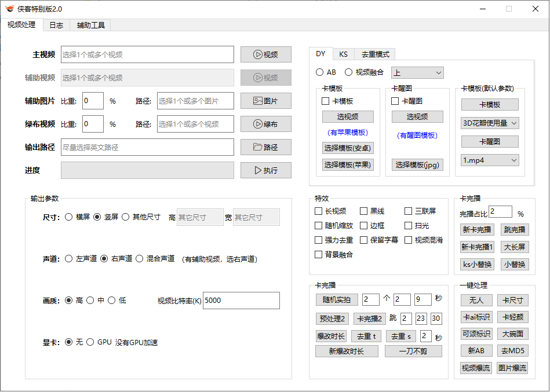
Task: Click the 进度 progress bar
Action: [147, 170]
